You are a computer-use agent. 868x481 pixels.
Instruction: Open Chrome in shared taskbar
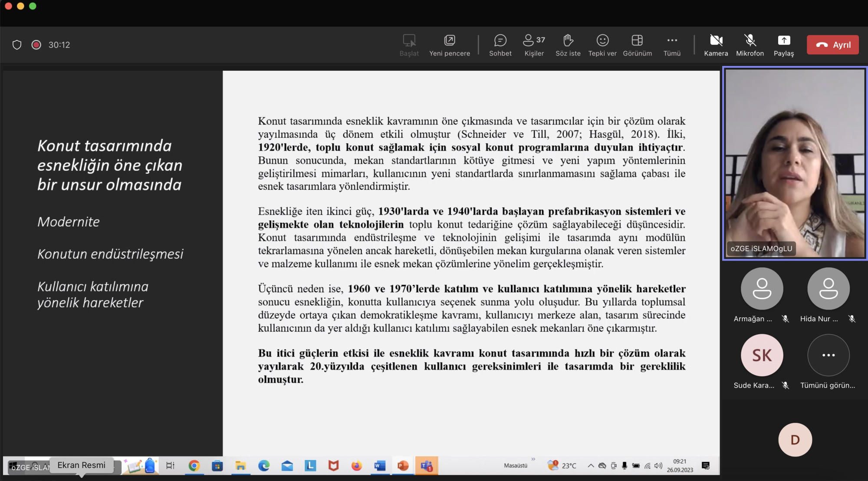click(x=194, y=466)
